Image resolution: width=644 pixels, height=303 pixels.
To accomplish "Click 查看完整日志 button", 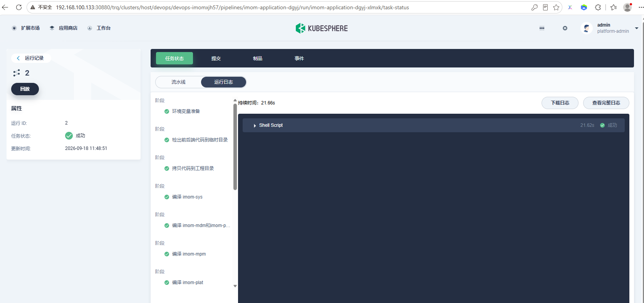I will click(x=606, y=103).
